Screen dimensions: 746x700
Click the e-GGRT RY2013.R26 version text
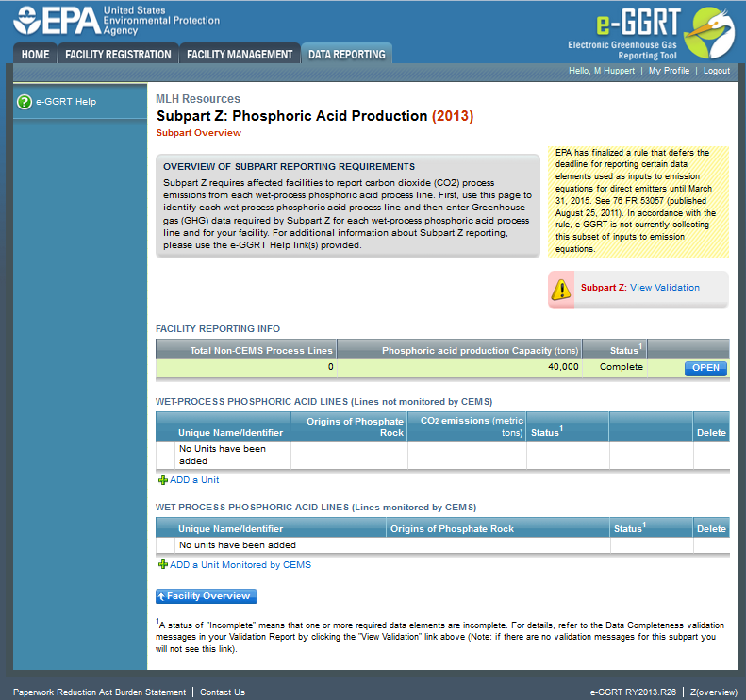coord(633,692)
